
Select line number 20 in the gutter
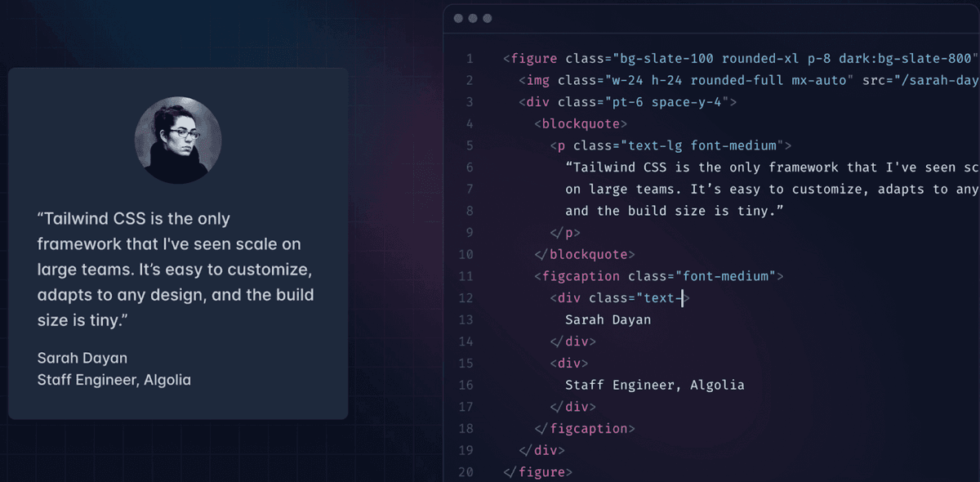tap(466, 471)
